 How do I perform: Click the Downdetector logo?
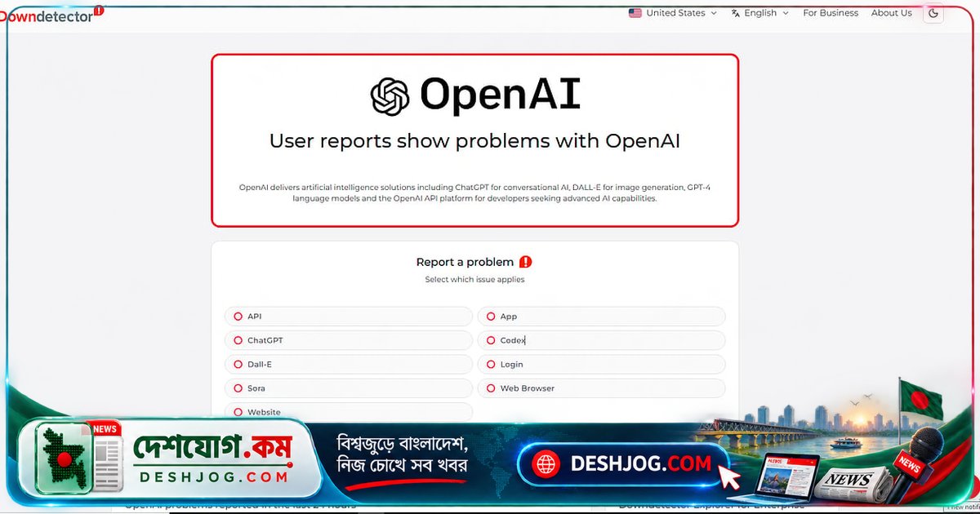(x=51, y=14)
